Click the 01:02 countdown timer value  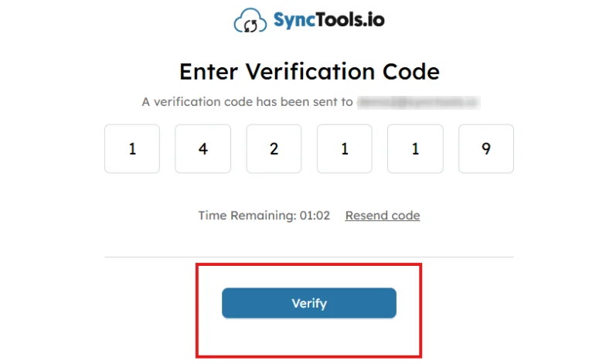[x=315, y=216]
